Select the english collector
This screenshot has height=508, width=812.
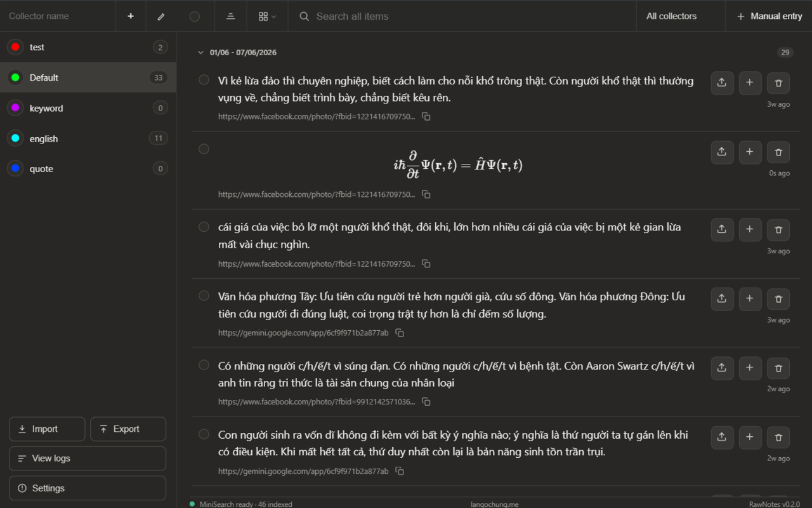pos(88,138)
